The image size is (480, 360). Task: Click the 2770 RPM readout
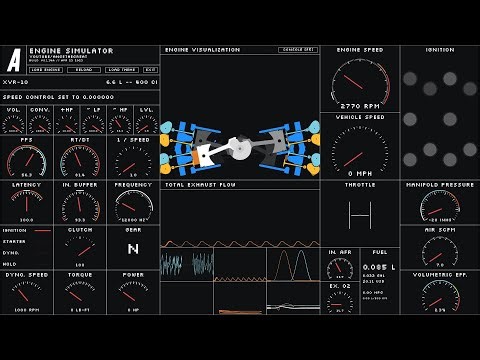coord(360,106)
